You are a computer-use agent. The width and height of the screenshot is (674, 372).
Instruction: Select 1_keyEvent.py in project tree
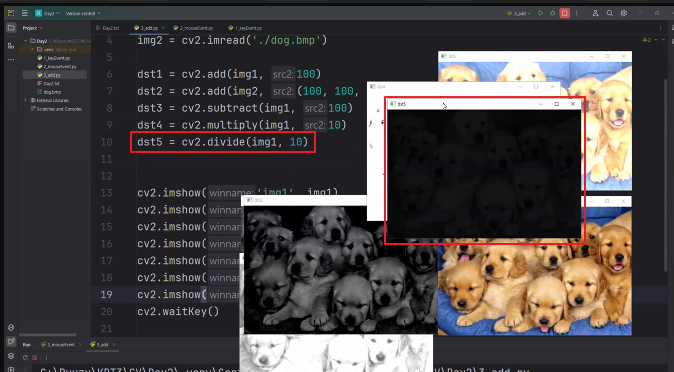click(x=54, y=58)
